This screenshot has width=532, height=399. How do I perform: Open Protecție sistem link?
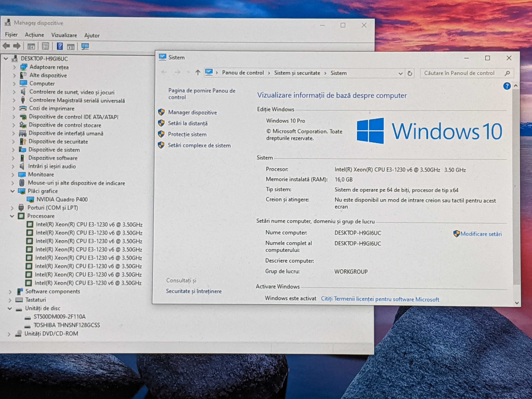point(187,134)
